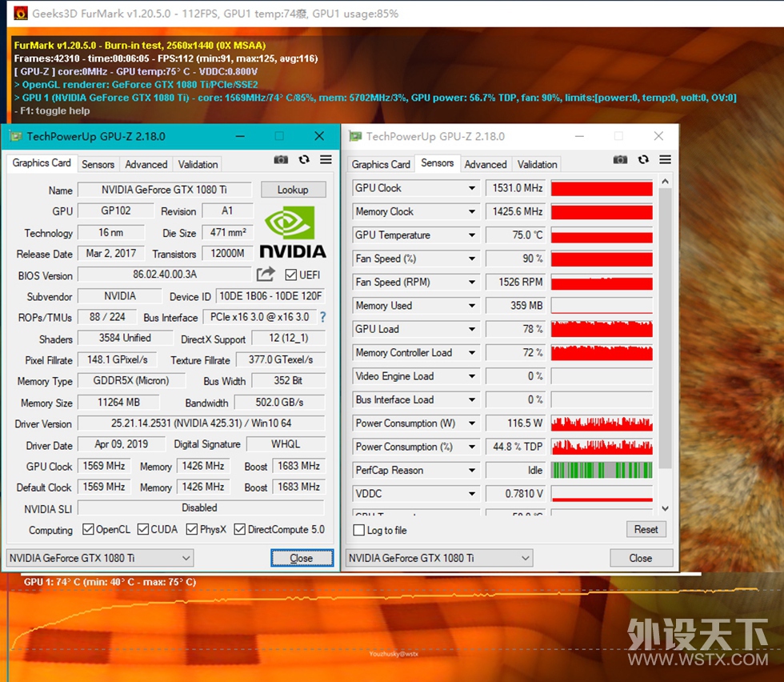Click the GPU-Z icon in Sensors window title bar
The image size is (784, 682).
pos(355,136)
